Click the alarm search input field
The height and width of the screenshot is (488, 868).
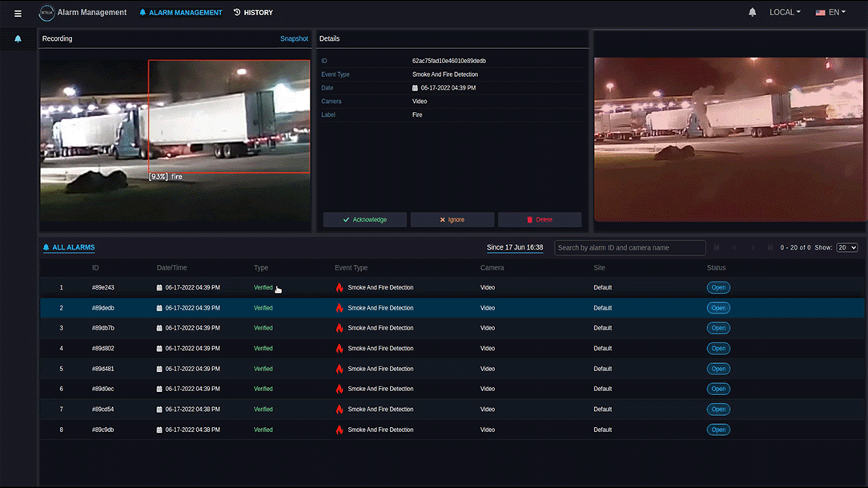coord(630,248)
